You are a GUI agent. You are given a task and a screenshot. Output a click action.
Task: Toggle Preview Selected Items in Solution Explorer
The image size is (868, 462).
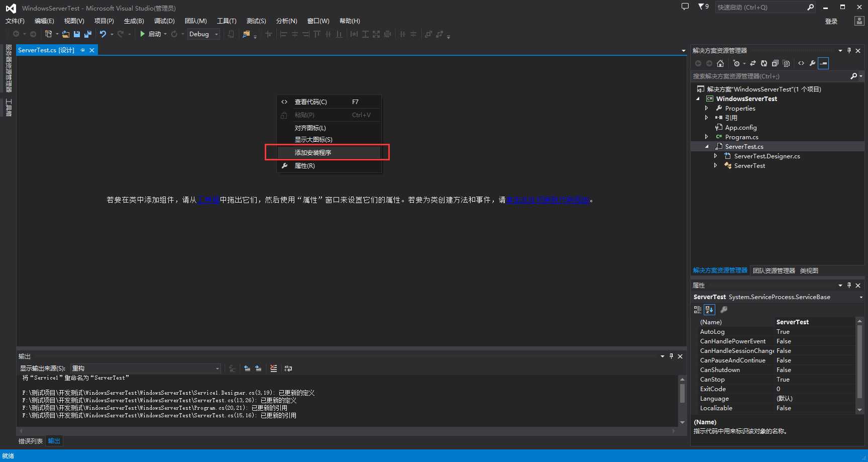tap(823, 63)
